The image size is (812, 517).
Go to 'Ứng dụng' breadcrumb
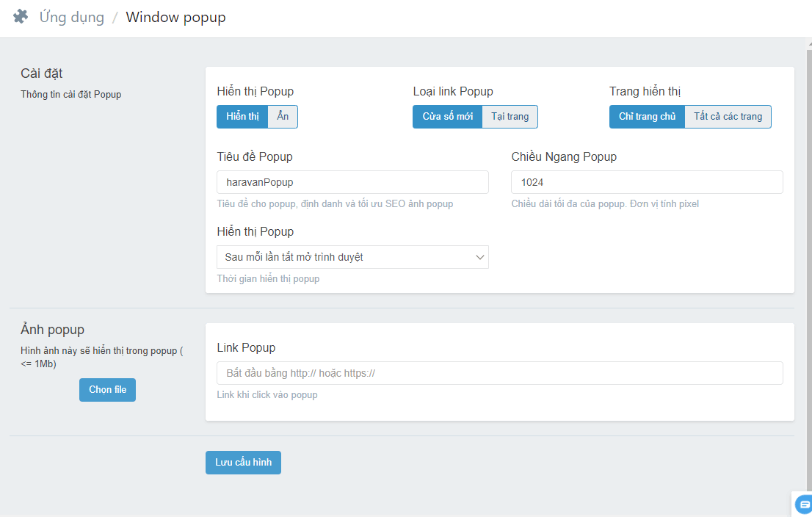(72, 18)
